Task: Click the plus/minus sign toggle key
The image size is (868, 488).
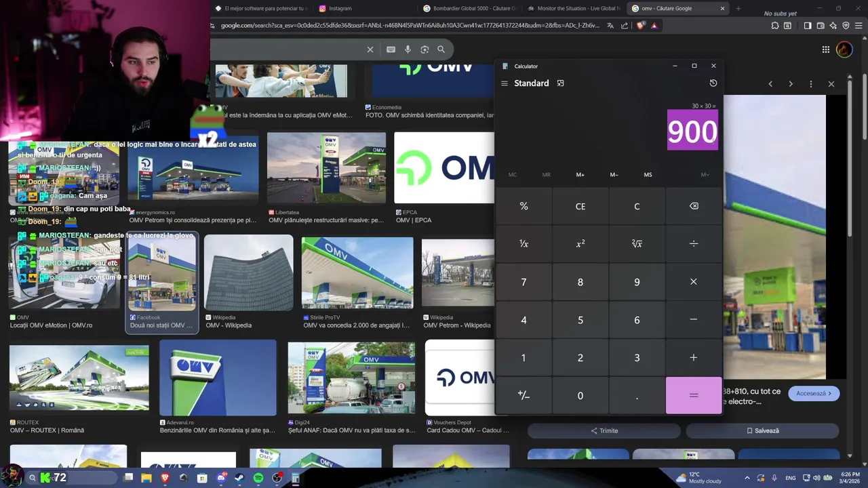Action: coord(524,396)
